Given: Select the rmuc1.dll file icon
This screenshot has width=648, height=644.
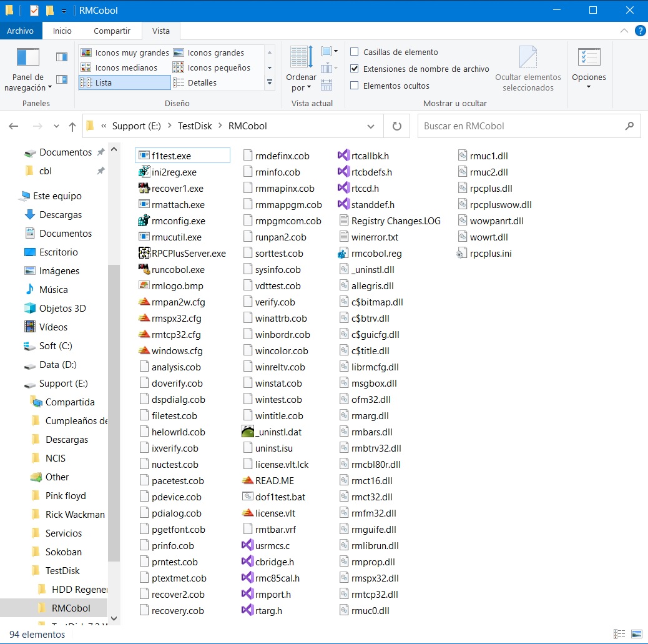Looking at the screenshot, I should (x=463, y=156).
